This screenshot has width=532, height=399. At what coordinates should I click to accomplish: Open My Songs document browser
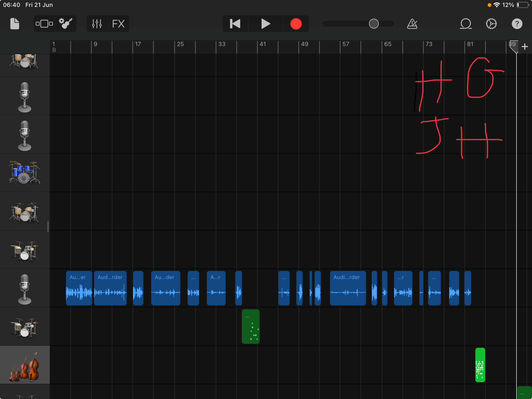pos(15,24)
